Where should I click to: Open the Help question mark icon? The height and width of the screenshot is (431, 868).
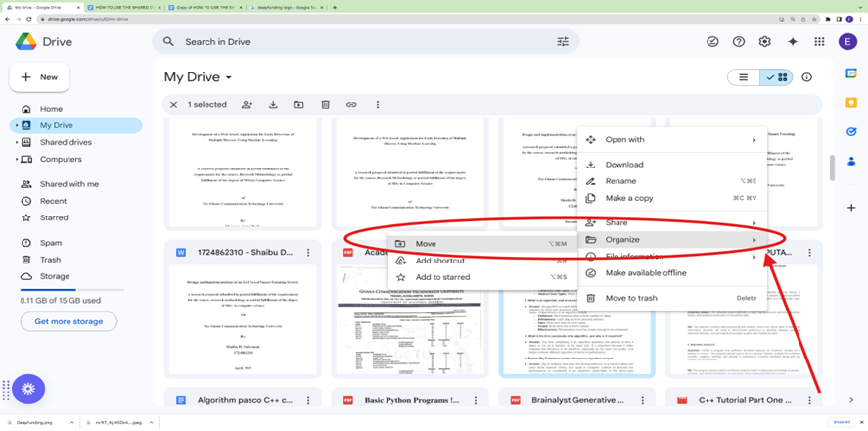tap(739, 42)
